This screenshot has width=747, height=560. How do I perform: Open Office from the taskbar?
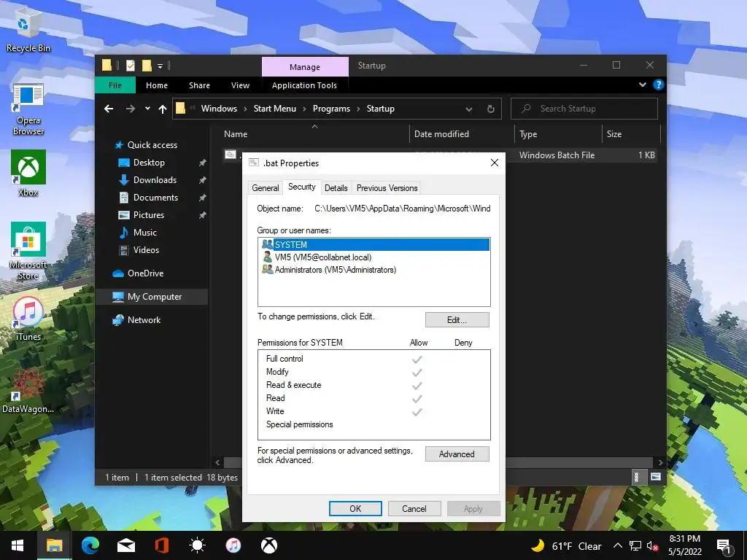coord(162,545)
